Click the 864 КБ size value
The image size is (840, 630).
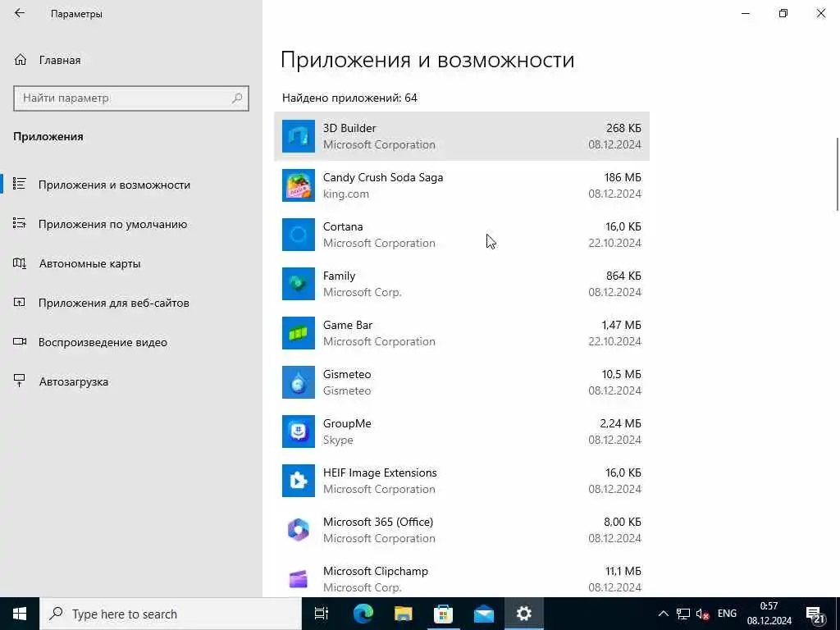[623, 276]
